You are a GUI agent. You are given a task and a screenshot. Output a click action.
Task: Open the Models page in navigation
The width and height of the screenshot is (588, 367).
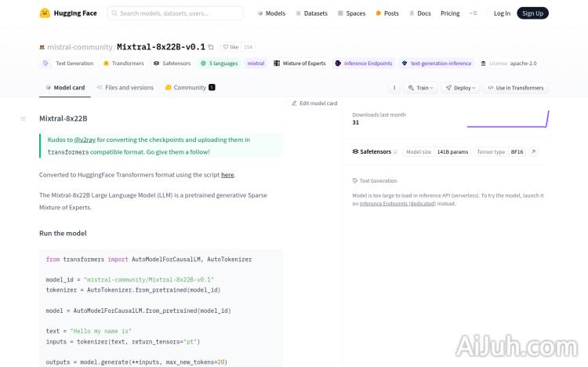coord(271,13)
